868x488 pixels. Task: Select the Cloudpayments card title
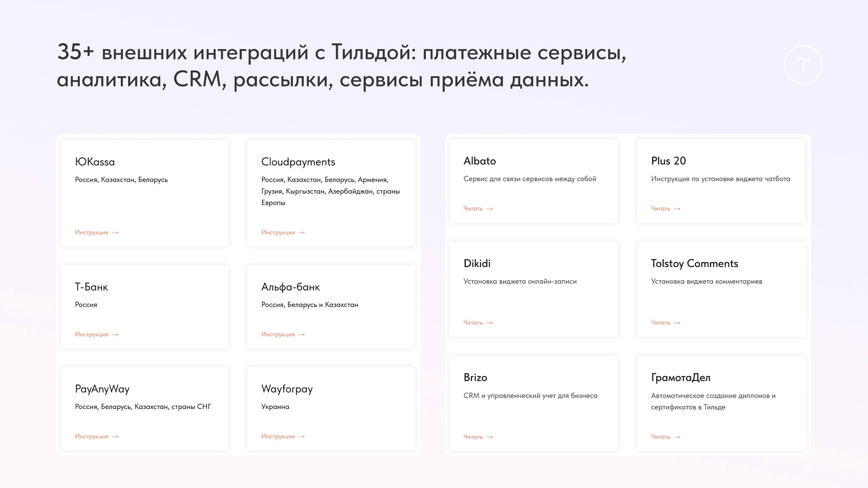(298, 162)
